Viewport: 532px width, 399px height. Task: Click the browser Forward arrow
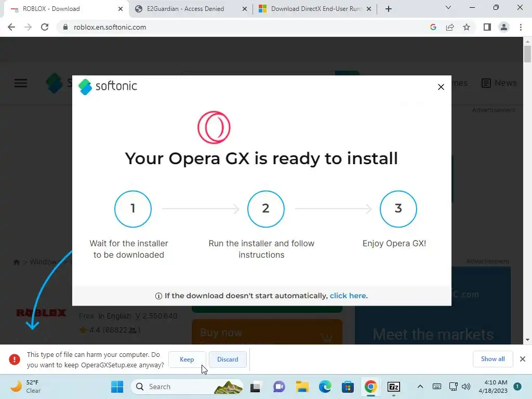point(28,27)
